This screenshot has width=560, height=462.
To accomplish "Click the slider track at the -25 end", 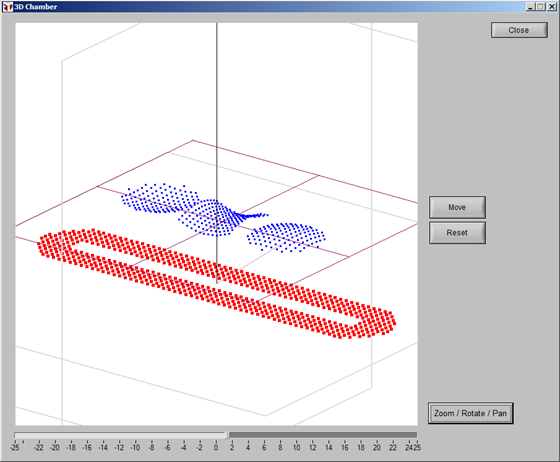I will click(15, 435).
